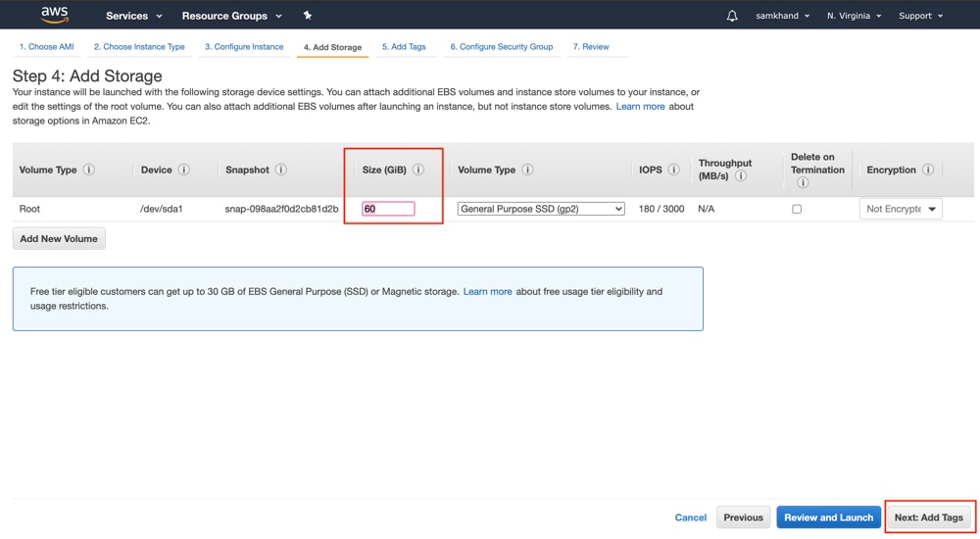Screen dimensions: 980x539
Task: Toggle Delete on Termination checkbox
Action: (x=797, y=209)
